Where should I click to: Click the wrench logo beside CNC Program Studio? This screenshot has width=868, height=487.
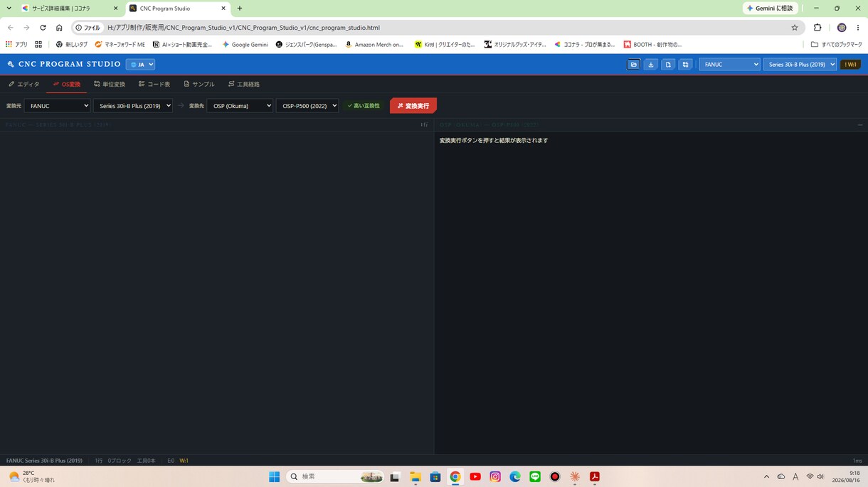(11, 64)
